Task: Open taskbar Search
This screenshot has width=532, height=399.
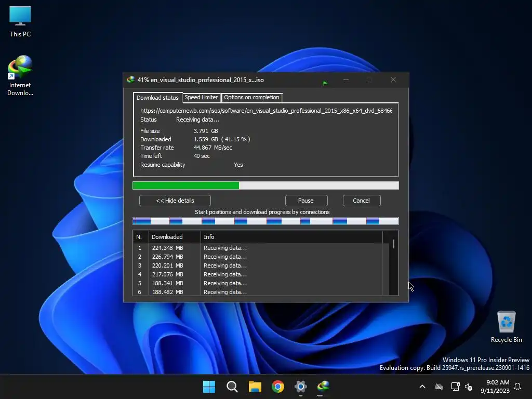Action: coord(232,387)
